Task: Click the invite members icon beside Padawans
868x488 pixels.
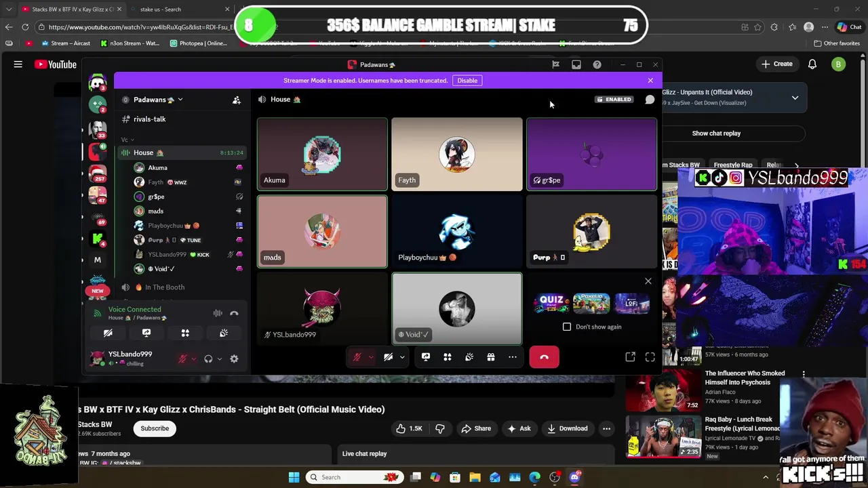Action: pyautogui.click(x=237, y=100)
